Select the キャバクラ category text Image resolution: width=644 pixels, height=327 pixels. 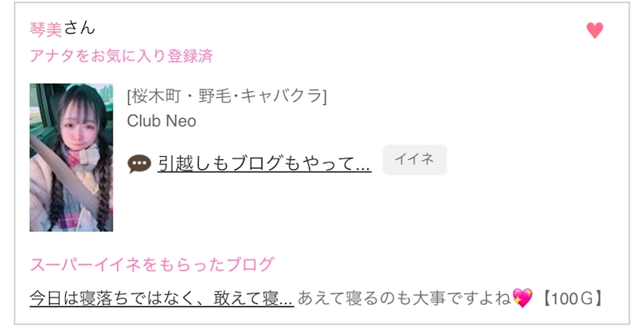click(x=282, y=96)
